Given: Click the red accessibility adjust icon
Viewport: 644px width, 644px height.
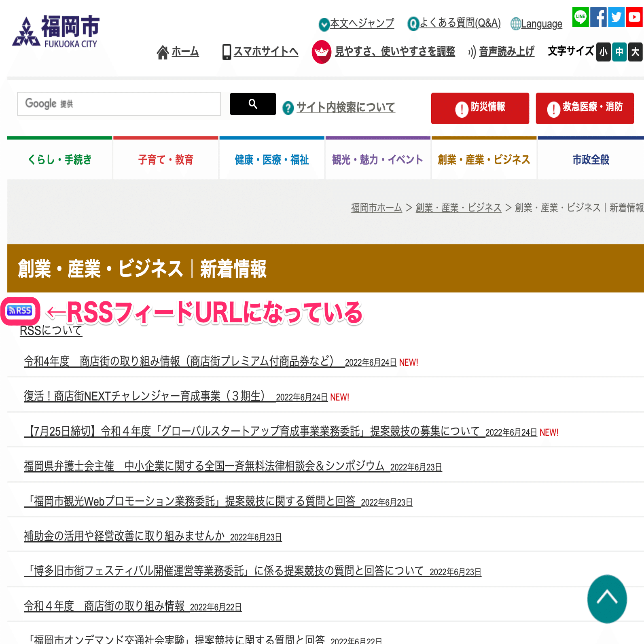Looking at the screenshot, I should [x=322, y=52].
